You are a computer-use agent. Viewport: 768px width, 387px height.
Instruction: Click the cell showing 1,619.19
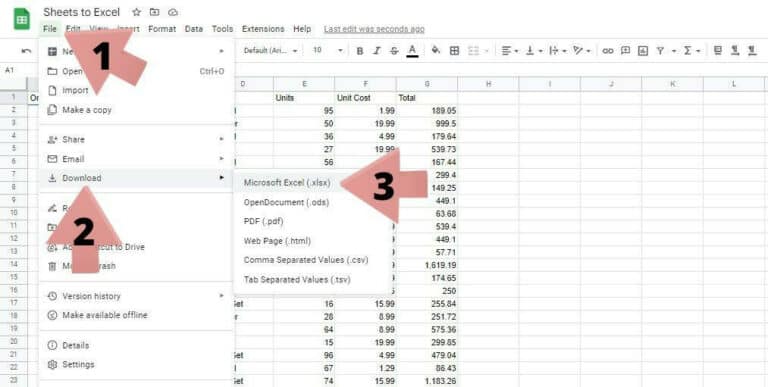(x=427, y=265)
